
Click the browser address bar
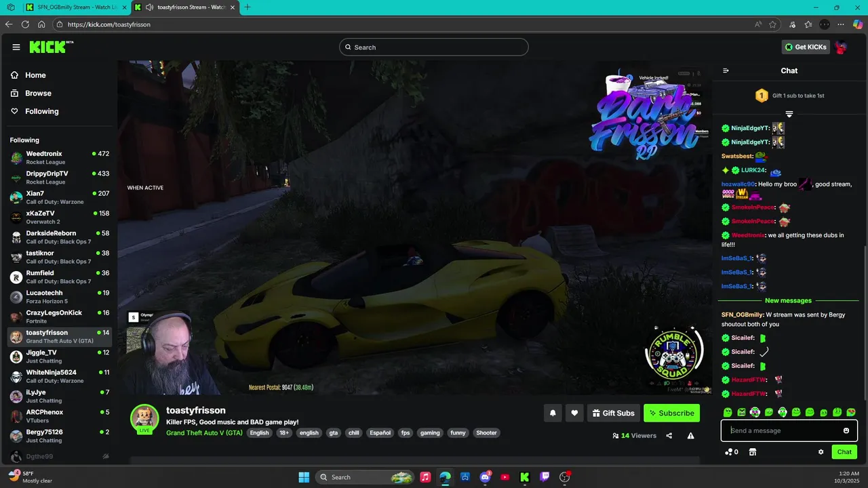[x=407, y=24]
